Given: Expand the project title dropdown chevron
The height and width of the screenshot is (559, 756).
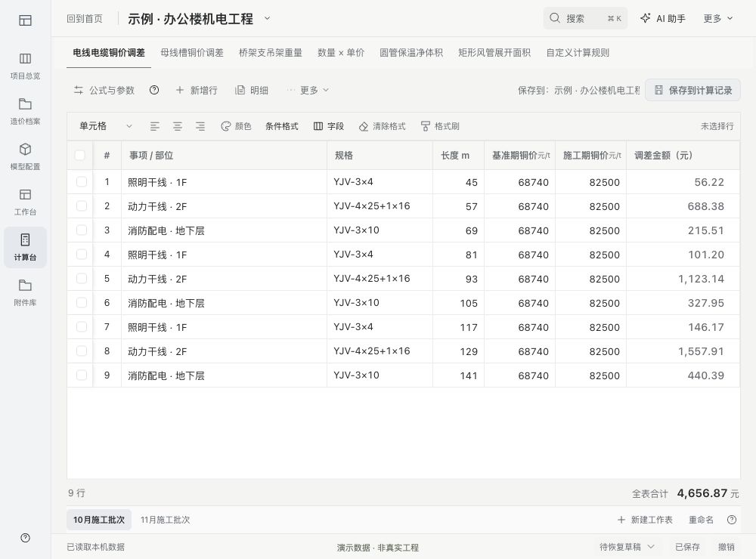Looking at the screenshot, I should tap(267, 19).
